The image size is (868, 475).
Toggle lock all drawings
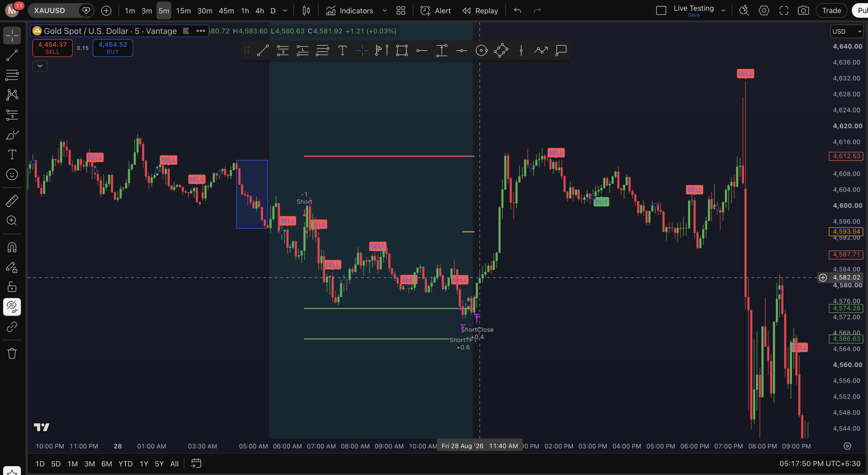click(12, 287)
